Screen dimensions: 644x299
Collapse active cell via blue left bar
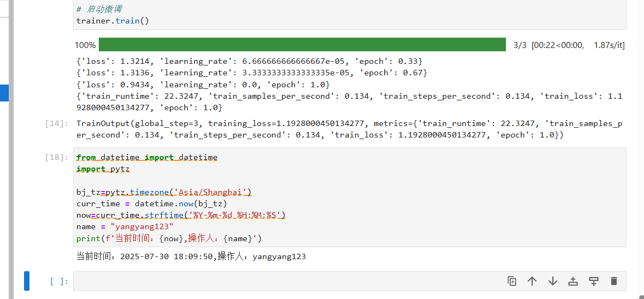pyautogui.click(x=27, y=281)
